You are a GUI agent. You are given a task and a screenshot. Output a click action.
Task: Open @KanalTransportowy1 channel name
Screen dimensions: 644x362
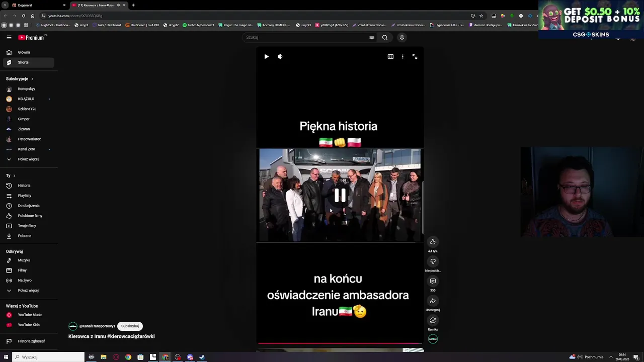pos(97,326)
